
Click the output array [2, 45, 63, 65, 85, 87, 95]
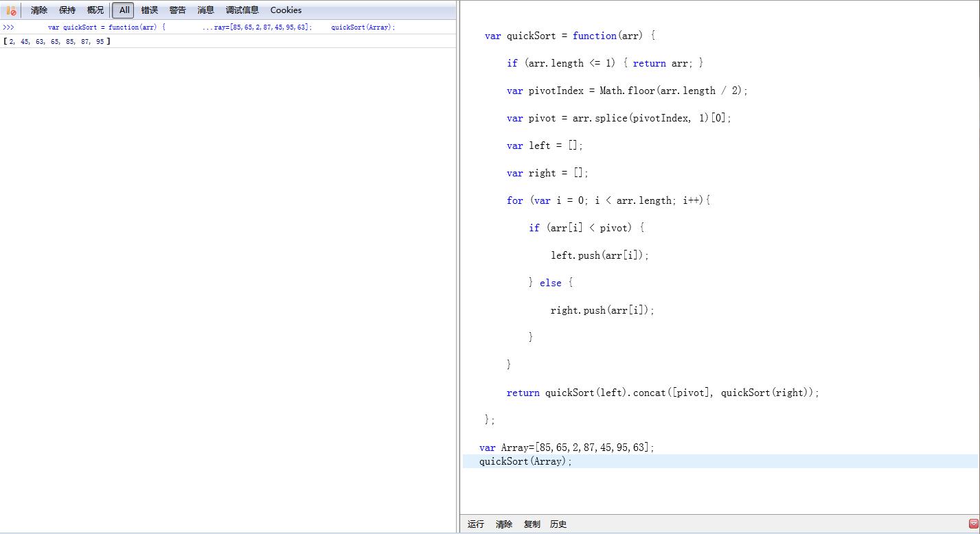point(56,42)
